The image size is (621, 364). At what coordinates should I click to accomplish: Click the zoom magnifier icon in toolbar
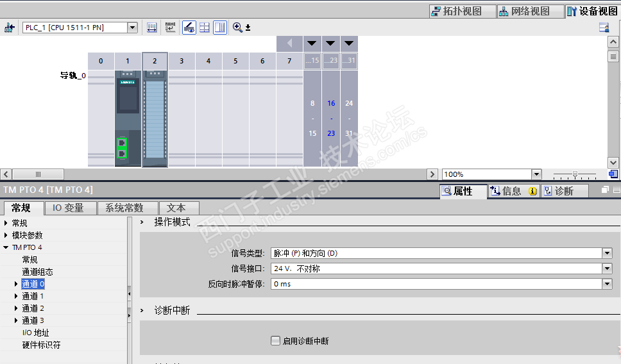[237, 28]
